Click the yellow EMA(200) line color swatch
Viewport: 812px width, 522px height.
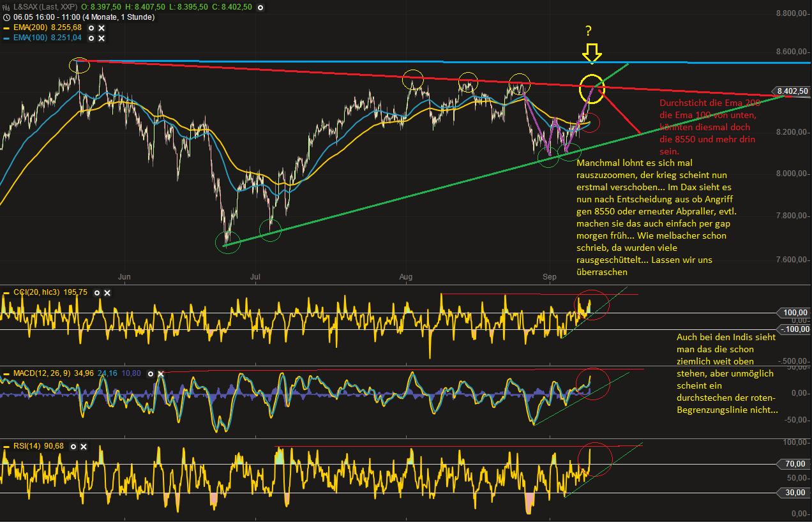tap(6, 28)
